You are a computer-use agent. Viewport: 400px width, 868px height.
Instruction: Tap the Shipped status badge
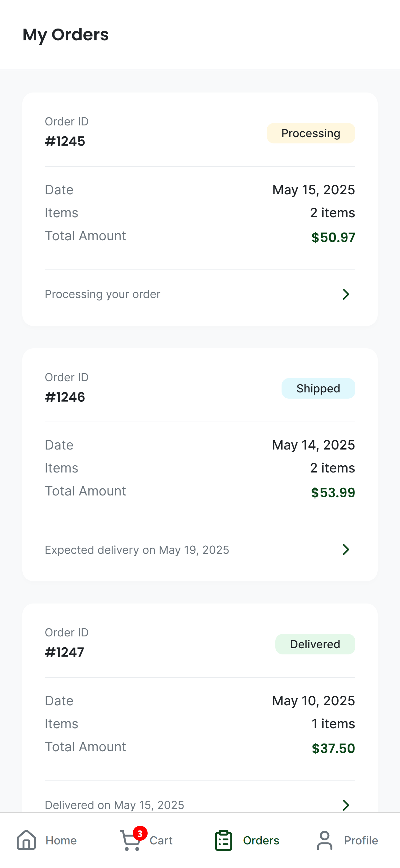pyautogui.click(x=318, y=388)
